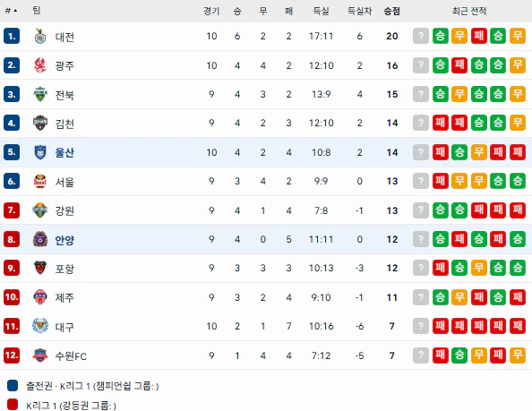The image size is (532, 411).
Task: Click the red 강등권 그룹 legend swatch
Action: click(13, 405)
